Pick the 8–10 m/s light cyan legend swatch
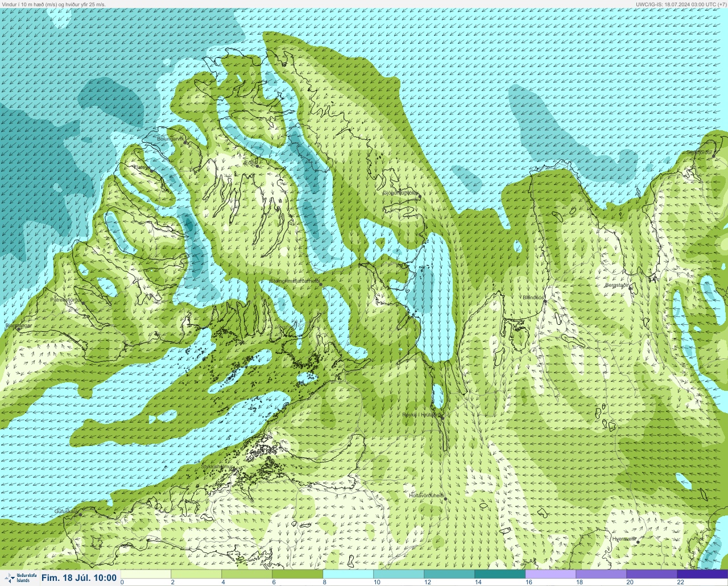Screen dimensions: 728x586 (x=348, y=574)
